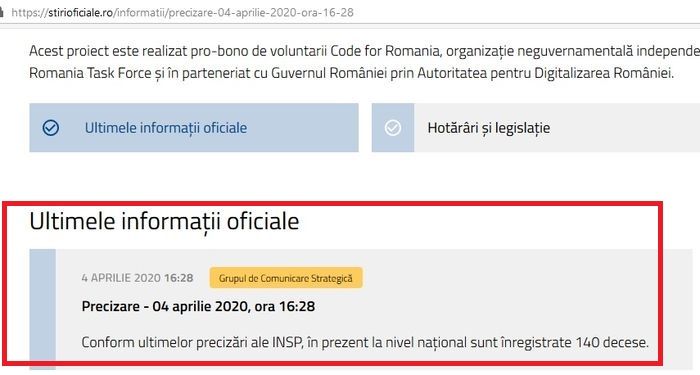Switch to the Hotărâri și legislație tab

(x=536, y=128)
